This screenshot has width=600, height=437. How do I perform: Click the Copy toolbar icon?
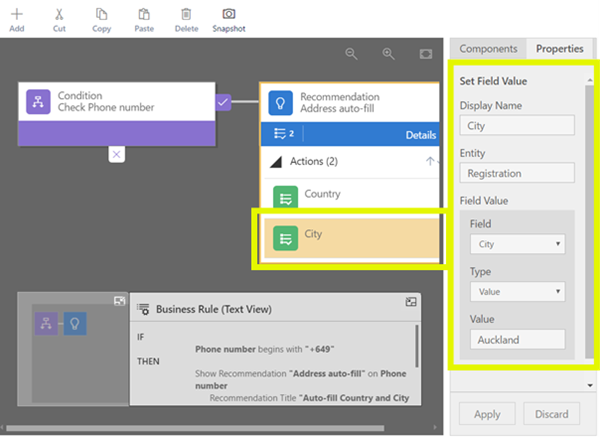coord(101,16)
